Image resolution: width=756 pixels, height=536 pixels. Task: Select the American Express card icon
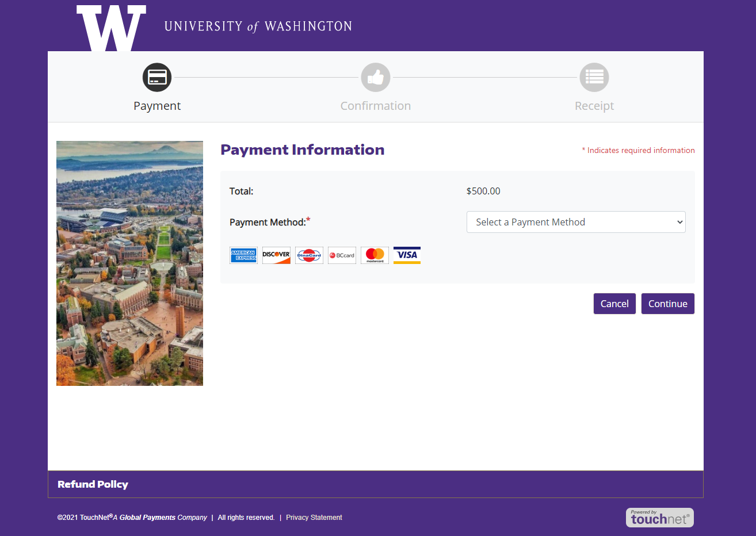coord(243,255)
